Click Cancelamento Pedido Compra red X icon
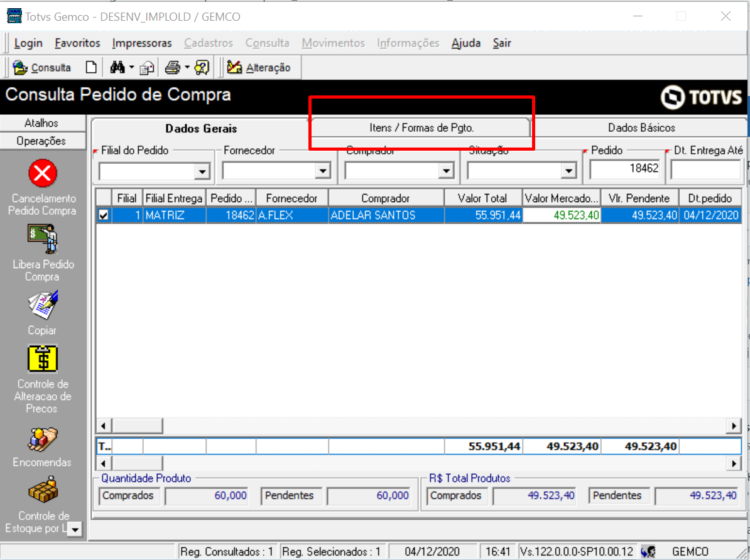 coord(43,173)
